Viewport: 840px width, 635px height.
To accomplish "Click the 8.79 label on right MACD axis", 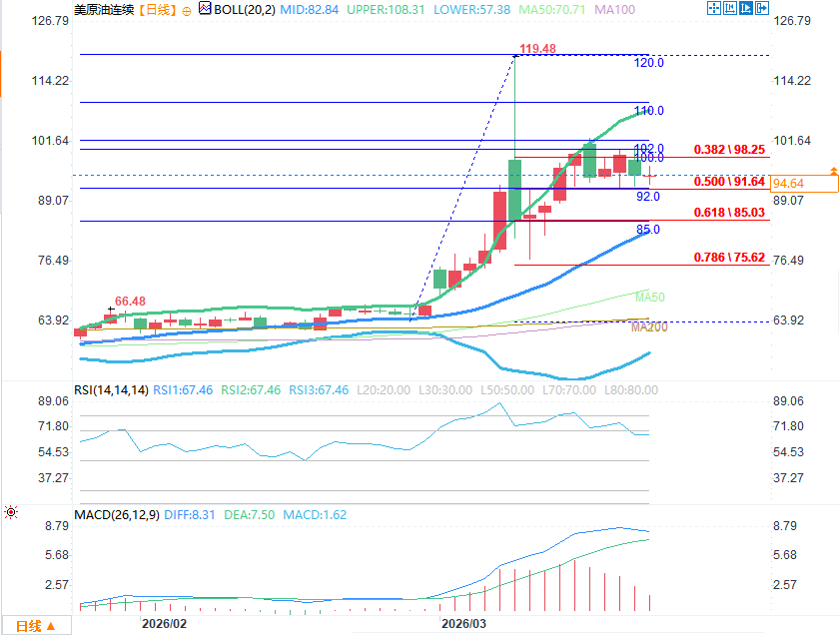I will coord(785,526).
